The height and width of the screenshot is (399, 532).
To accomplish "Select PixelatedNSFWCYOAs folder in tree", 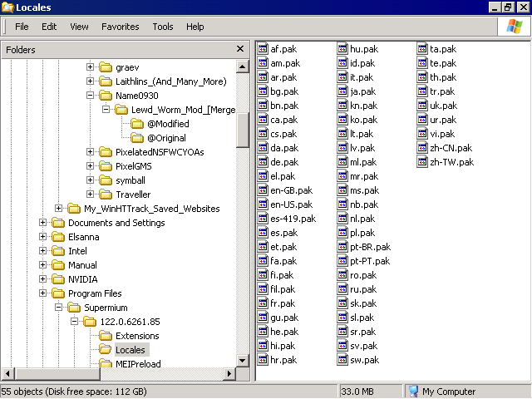I will point(160,152).
